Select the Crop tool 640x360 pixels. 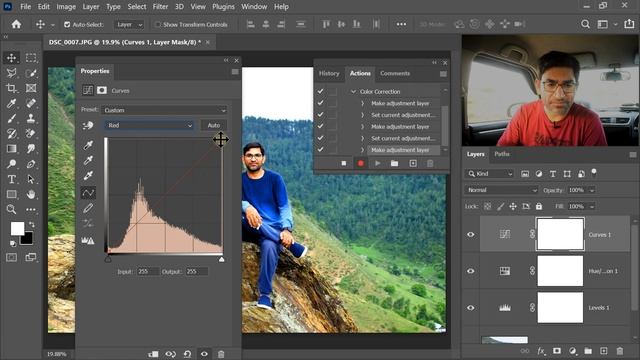[11, 88]
